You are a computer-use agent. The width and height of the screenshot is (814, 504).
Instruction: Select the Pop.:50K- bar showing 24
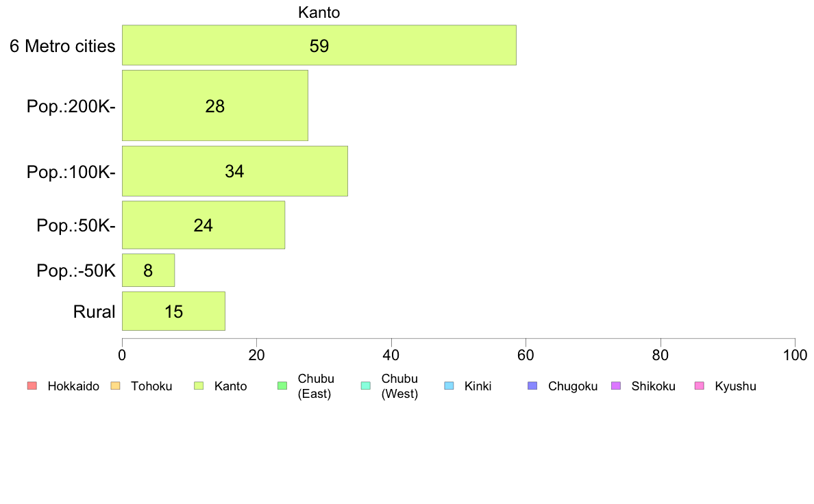[x=203, y=225]
